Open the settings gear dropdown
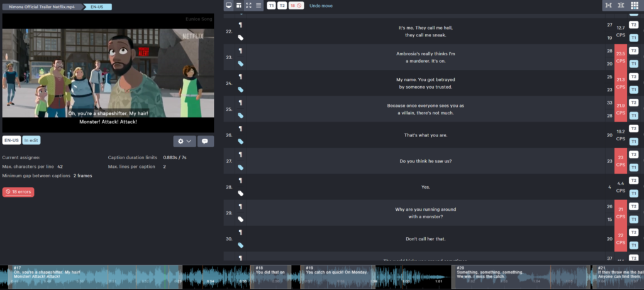 tap(184, 141)
